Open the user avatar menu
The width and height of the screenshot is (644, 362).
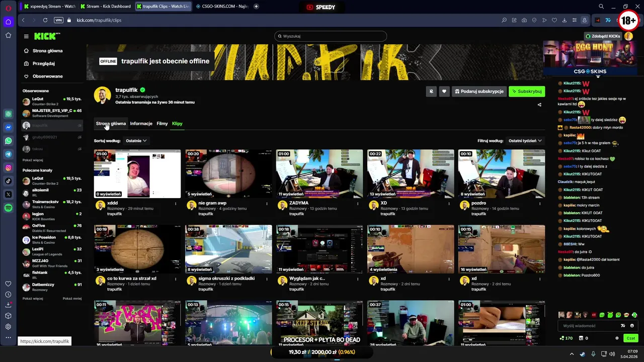coord(628,36)
